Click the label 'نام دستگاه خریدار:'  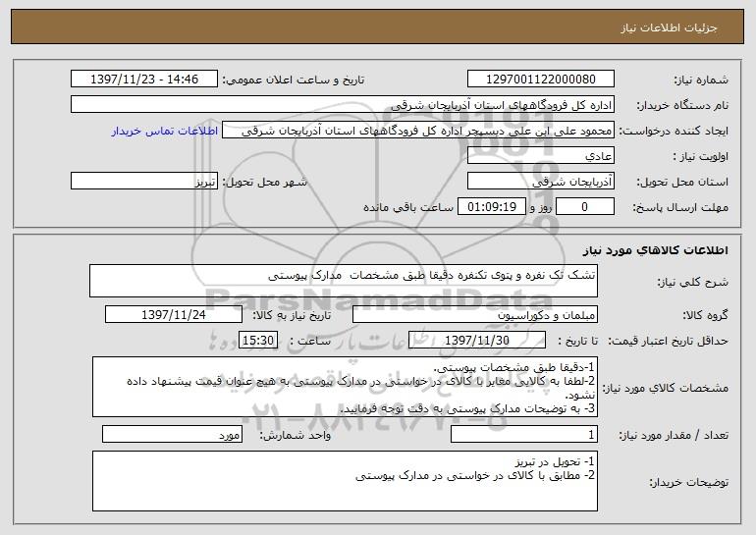click(682, 105)
